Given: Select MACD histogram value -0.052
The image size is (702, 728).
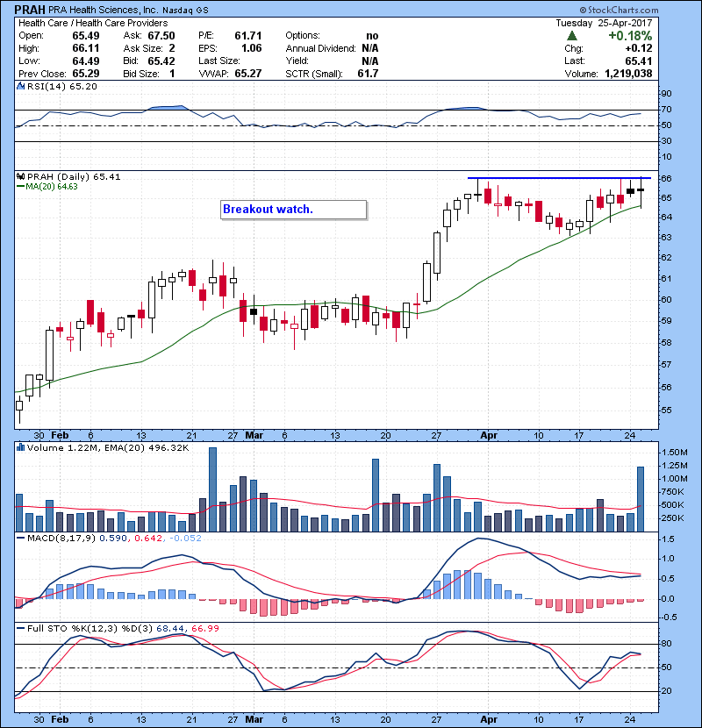Looking at the screenshot, I should (185, 539).
